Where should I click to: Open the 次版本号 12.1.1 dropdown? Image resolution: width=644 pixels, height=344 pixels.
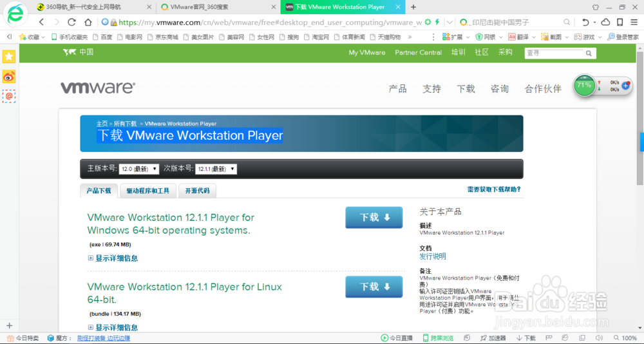pos(216,169)
